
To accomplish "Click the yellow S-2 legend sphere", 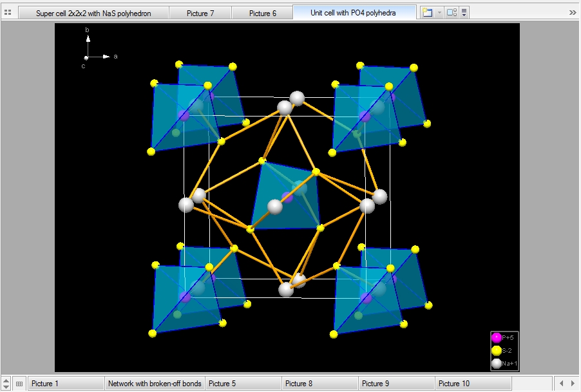I will pyautogui.click(x=496, y=351).
